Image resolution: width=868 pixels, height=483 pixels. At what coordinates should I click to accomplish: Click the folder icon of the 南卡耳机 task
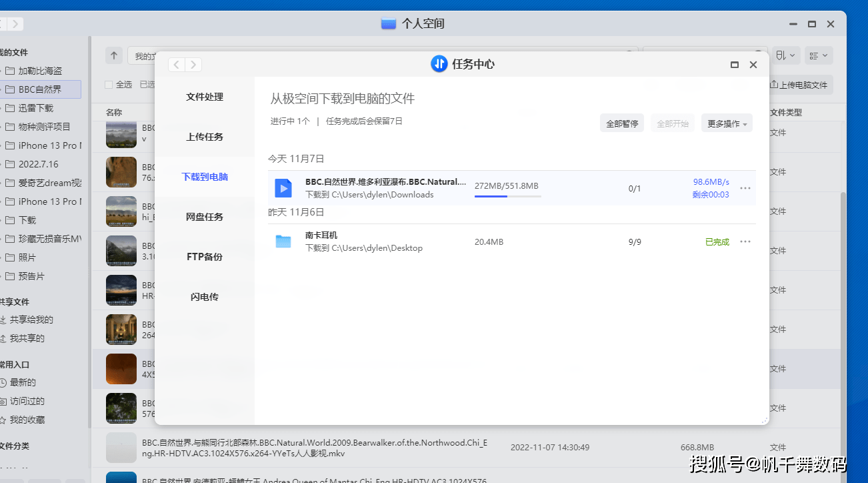pyautogui.click(x=283, y=241)
